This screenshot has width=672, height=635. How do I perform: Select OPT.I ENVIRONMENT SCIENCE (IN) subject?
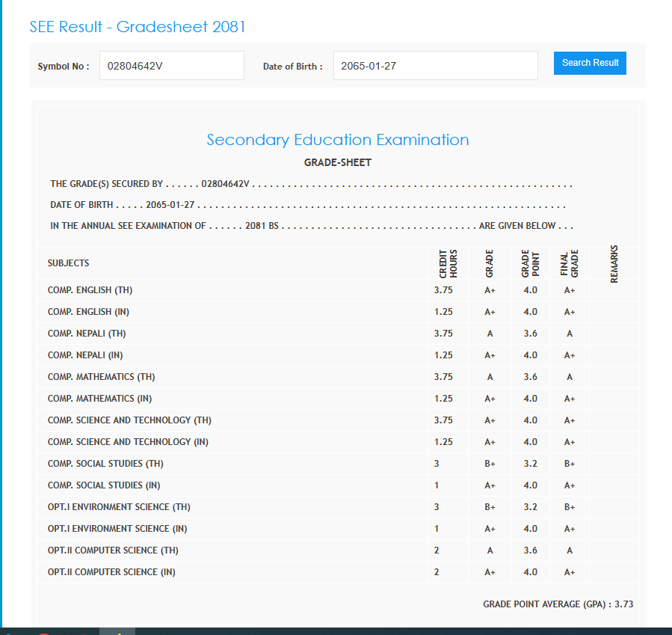pos(117,529)
